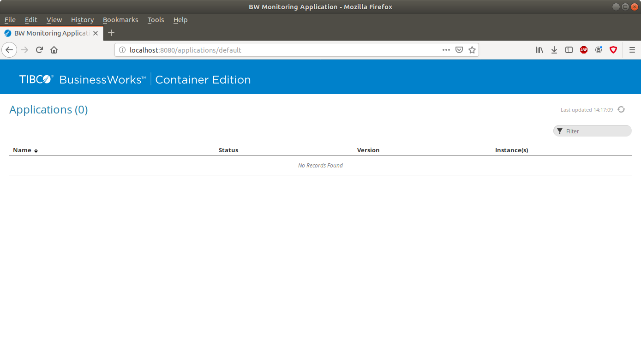The height and width of the screenshot is (364, 641).
Task: Click the round extension icon with the blue dot
Action: (599, 50)
